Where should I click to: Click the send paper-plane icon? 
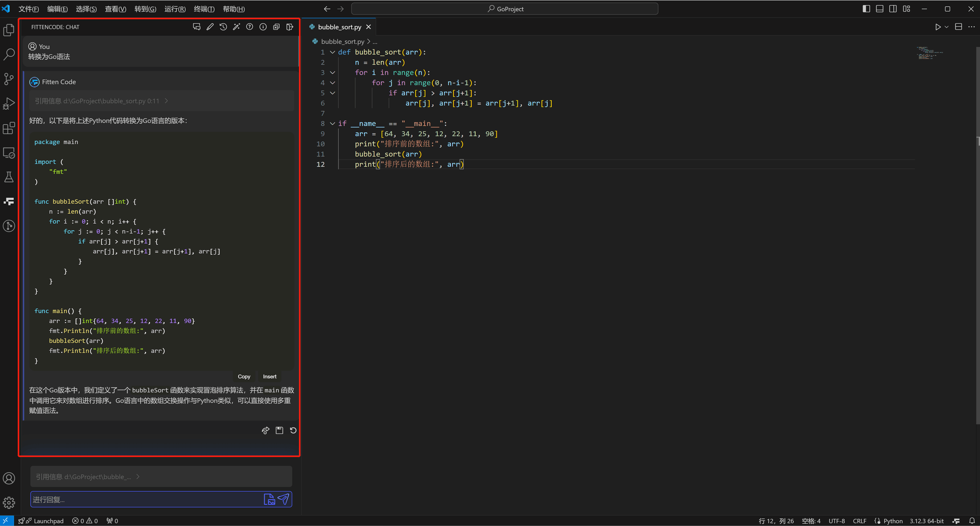(x=283, y=499)
